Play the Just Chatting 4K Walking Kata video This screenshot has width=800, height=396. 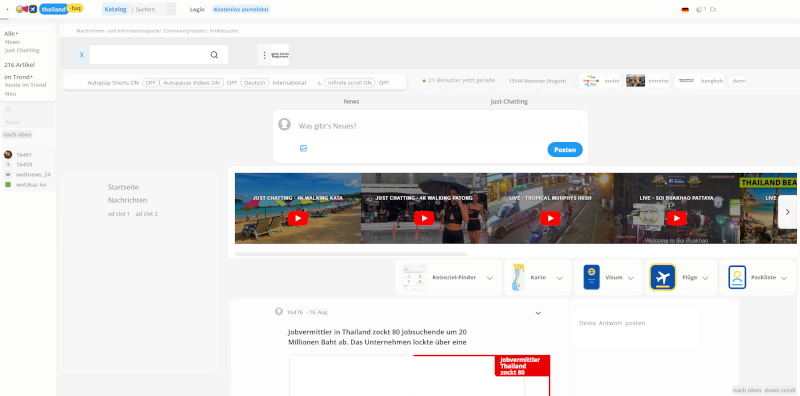point(297,218)
